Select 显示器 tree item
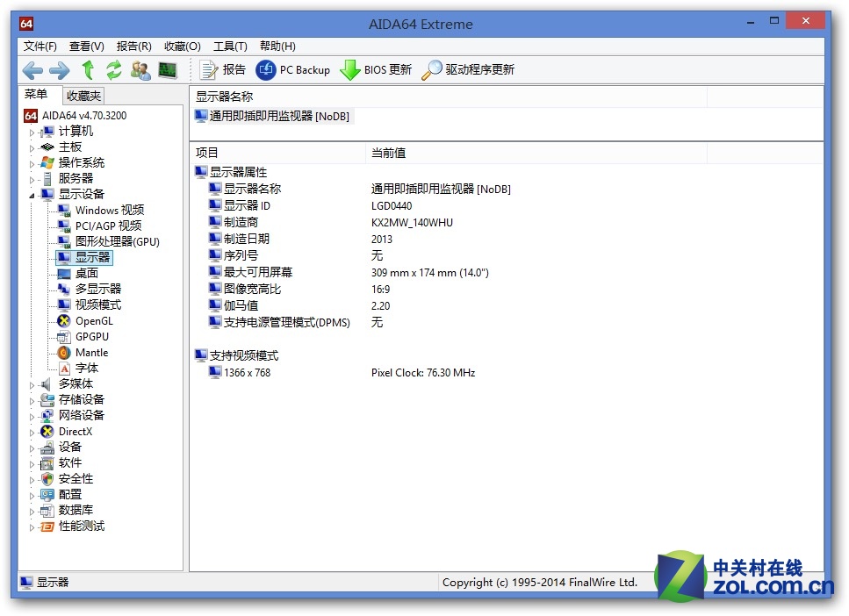The width and height of the screenshot is (849, 616). click(84, 257)
